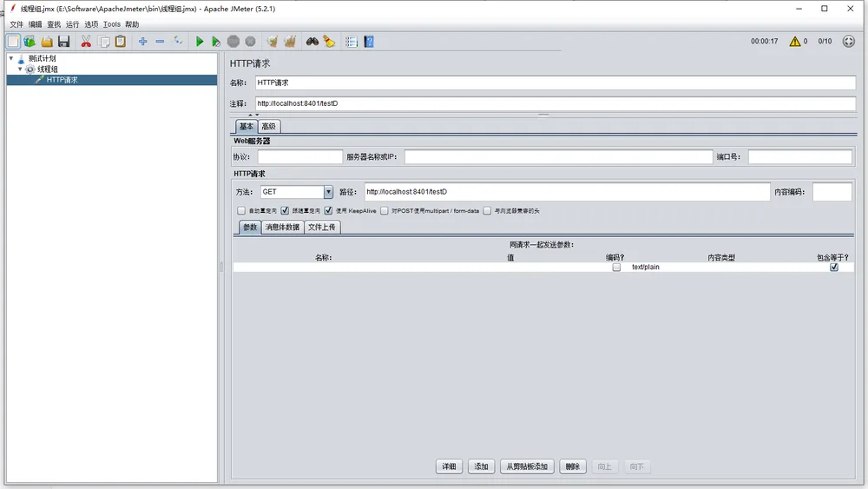Image resolution: width=868 pixels, height=489 pixels.
Task: Click the 测试计划 flask icon in tree
Action: coord(21,58)
